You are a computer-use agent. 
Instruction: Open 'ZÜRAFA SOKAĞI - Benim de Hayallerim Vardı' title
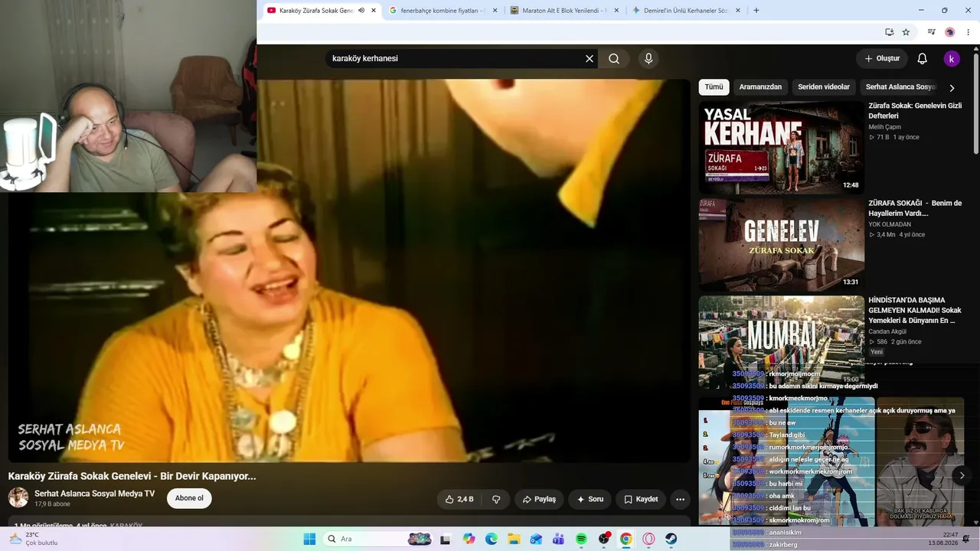915,208
